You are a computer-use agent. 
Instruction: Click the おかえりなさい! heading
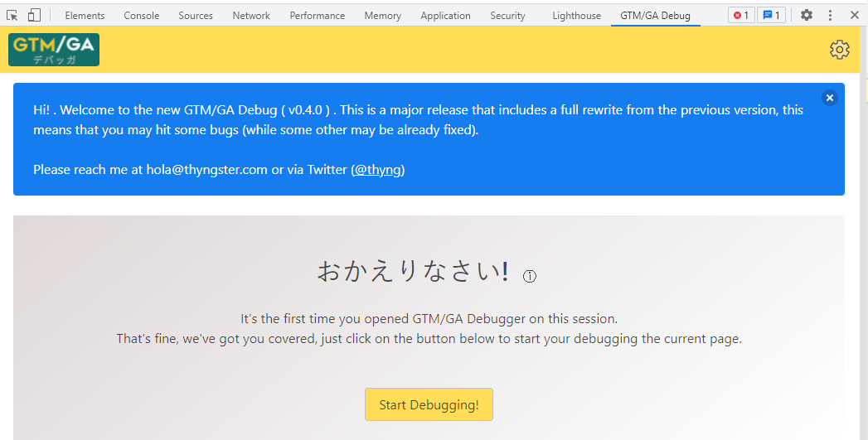click(413, 272)
